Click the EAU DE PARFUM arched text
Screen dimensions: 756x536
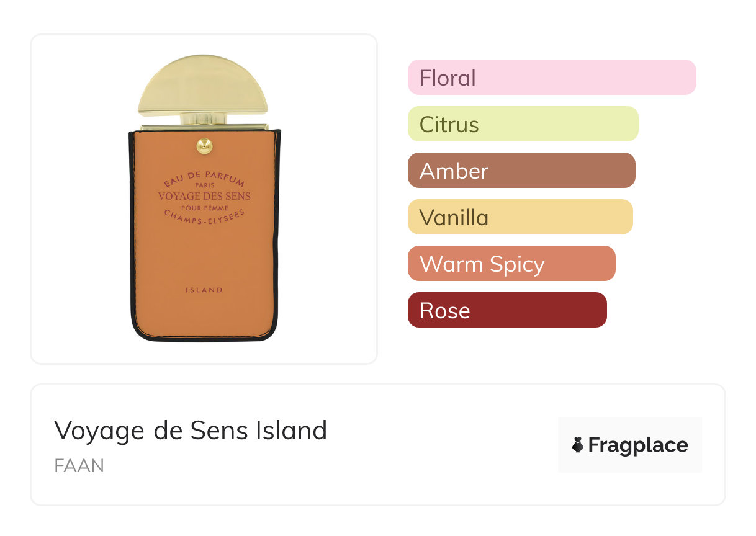coord(204,177)
